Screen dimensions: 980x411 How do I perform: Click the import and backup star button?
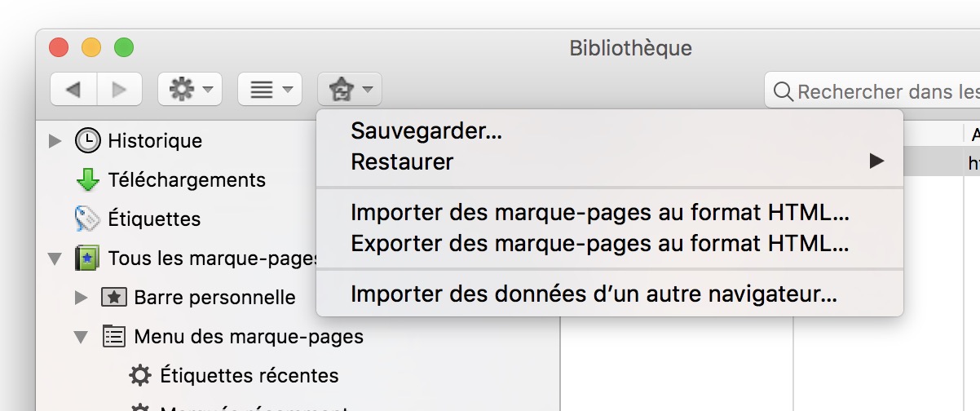pos(349,90)
